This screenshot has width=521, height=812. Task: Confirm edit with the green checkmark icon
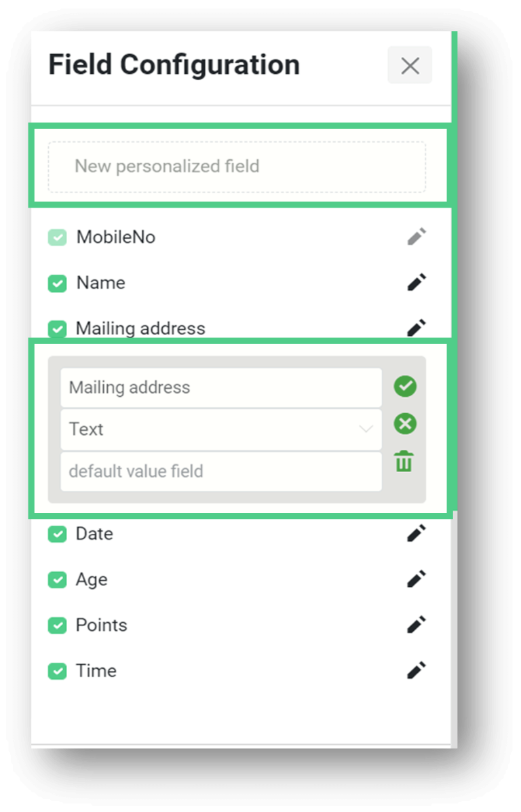pyautogui.click(x=405, y=386)
